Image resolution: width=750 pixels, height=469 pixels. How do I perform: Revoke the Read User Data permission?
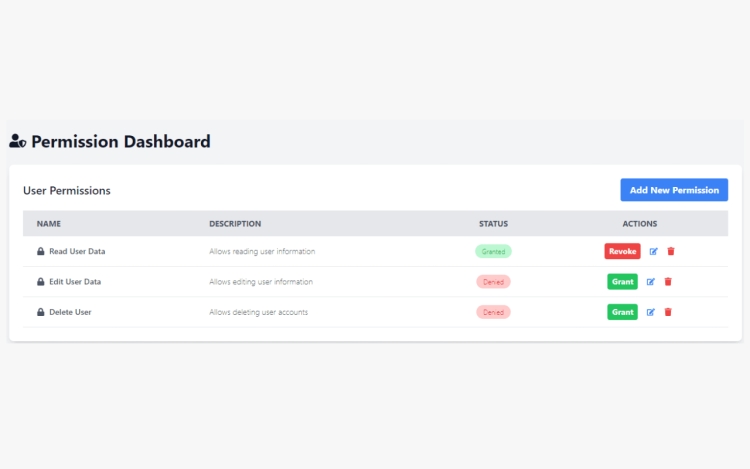[622, 251]
